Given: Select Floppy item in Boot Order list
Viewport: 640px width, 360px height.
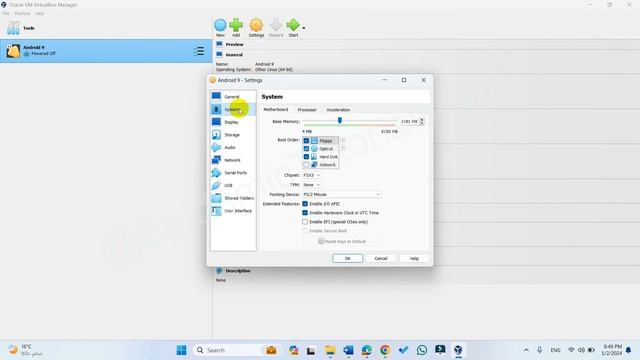Looking at the screenshot, I should 325,140.
